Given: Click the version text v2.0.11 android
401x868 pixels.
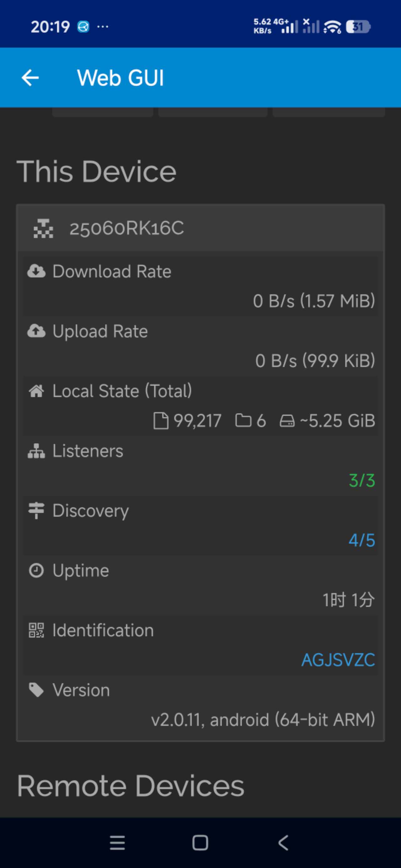Looking at the screenshot, I should pos(263,720).
